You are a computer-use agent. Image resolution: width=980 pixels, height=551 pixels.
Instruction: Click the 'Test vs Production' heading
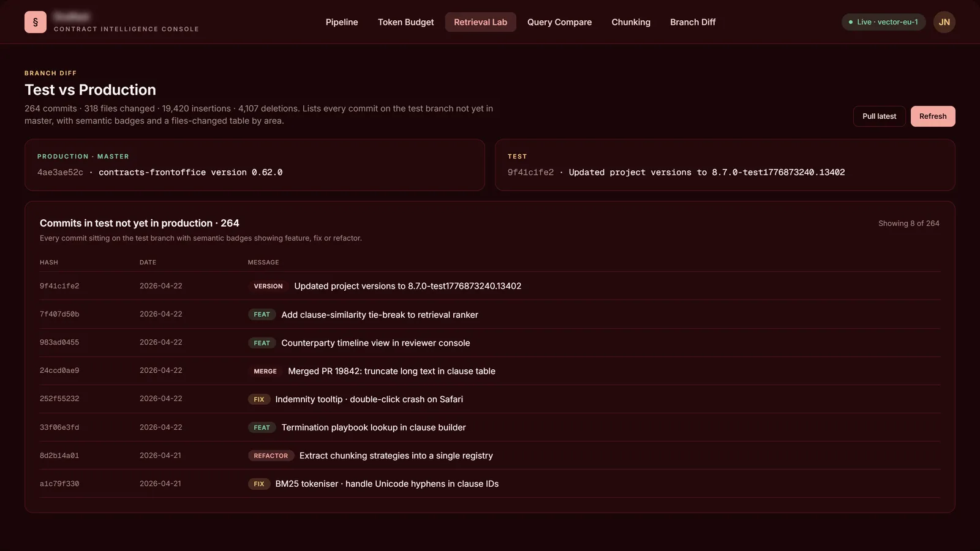click(90, 90)
